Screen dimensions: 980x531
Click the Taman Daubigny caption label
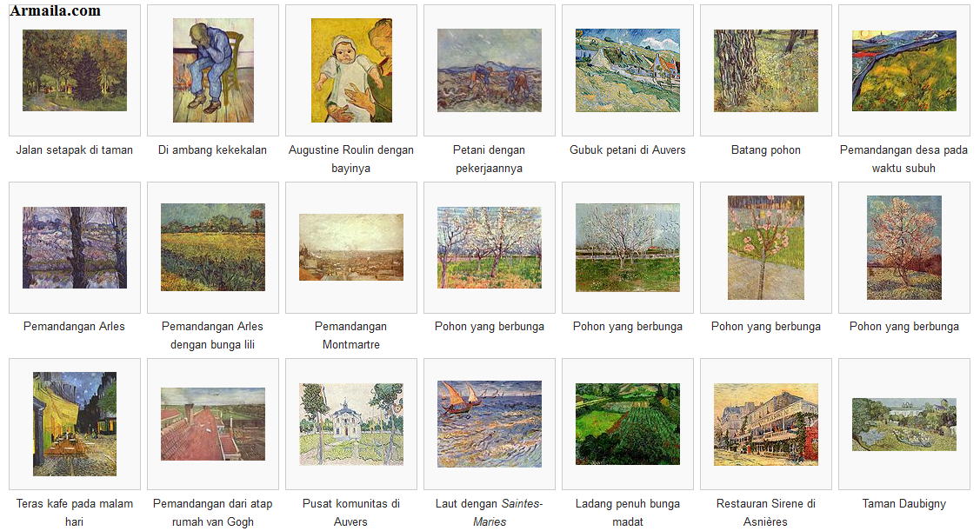903,503
